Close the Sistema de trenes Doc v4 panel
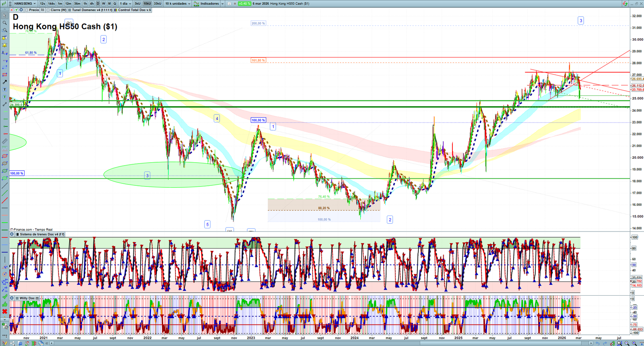 (12, 234)
